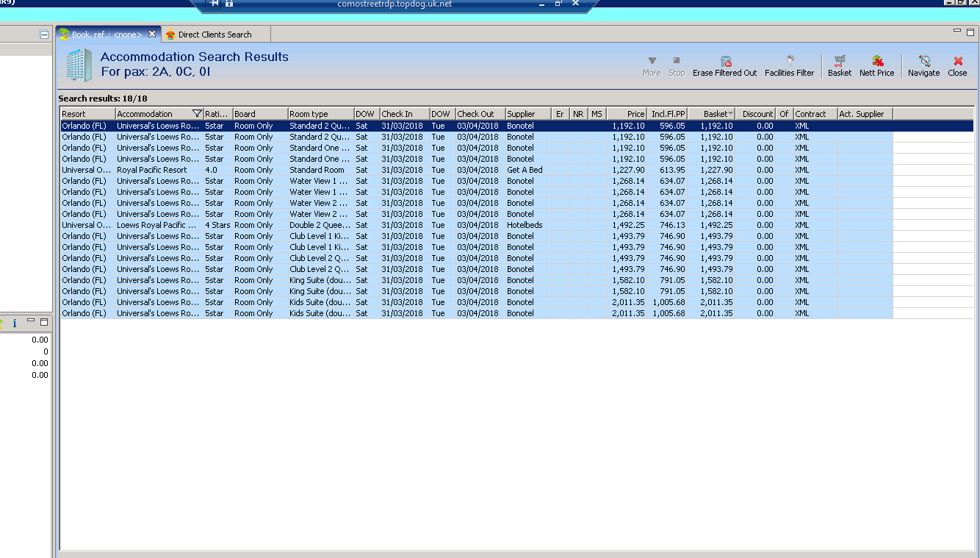Click 1,492.25 in the Basket column
Screen dimensions: 980x558
[x=711, y=225]
